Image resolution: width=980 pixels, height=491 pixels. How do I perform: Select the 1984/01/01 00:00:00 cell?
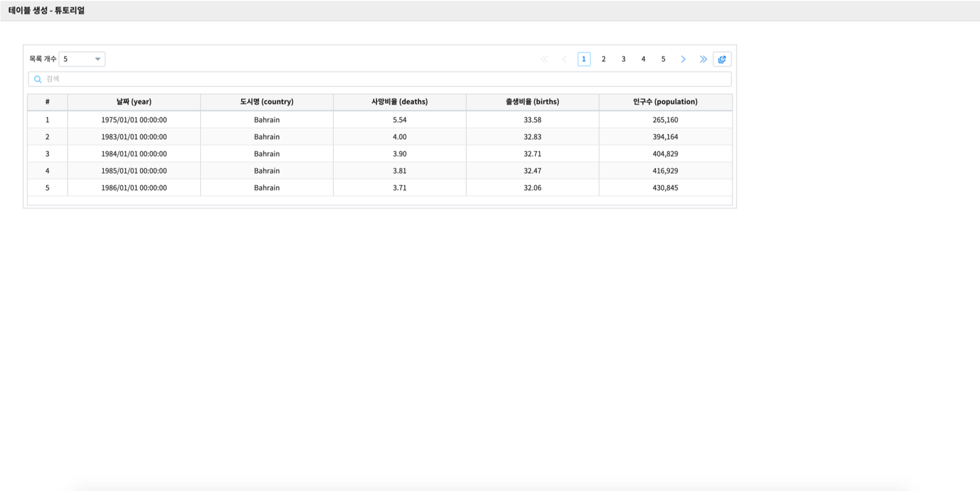tap(134, 154)
